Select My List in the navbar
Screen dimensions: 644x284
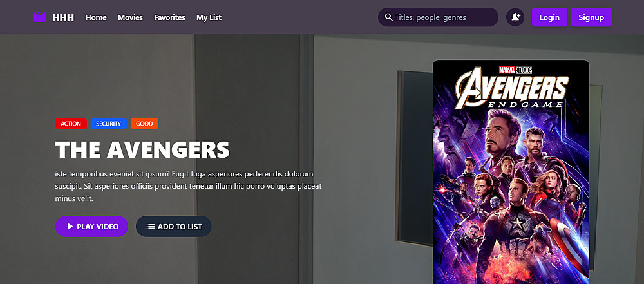(x=209, y=17)
